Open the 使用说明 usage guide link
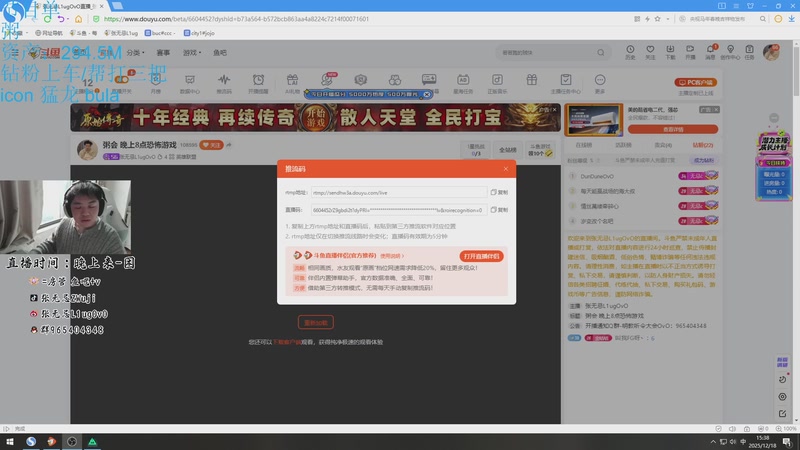800x450 pixels. (392, 256)
